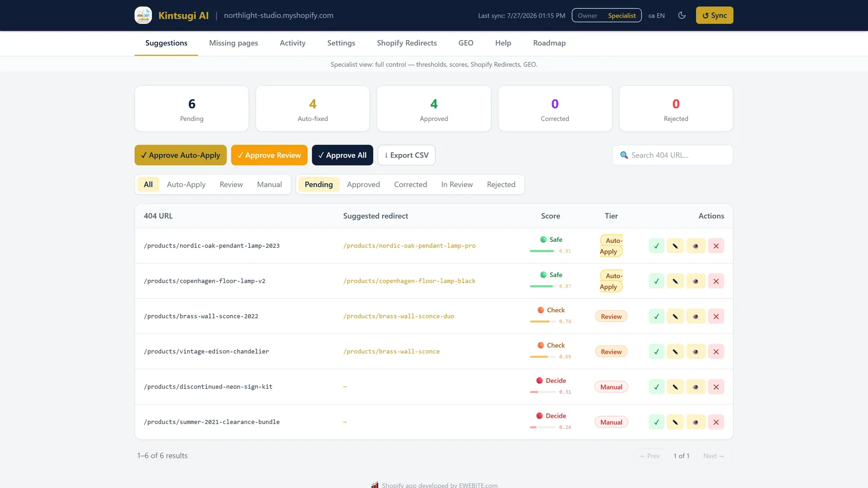Image resolution: width=868 pixels, height=488 pixels.
Task: Preview the summer-2021-clearance-bundle eye icon
Action: click(696, 422)
